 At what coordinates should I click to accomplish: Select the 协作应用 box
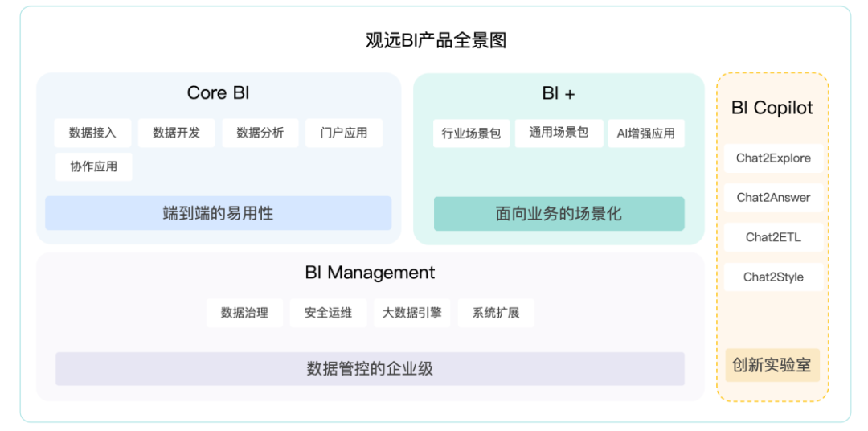tap(93, 166)
